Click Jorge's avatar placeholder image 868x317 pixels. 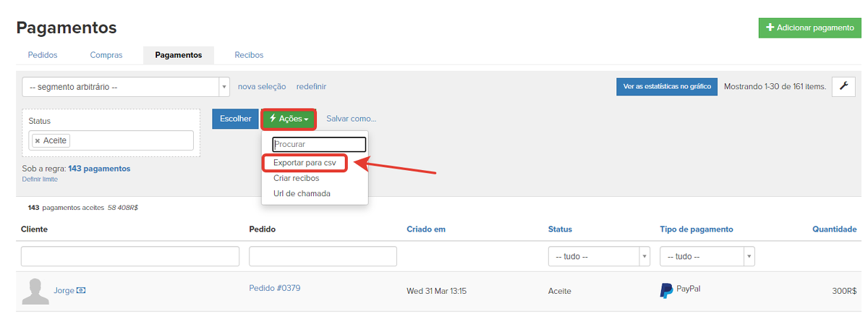point(35,291)
